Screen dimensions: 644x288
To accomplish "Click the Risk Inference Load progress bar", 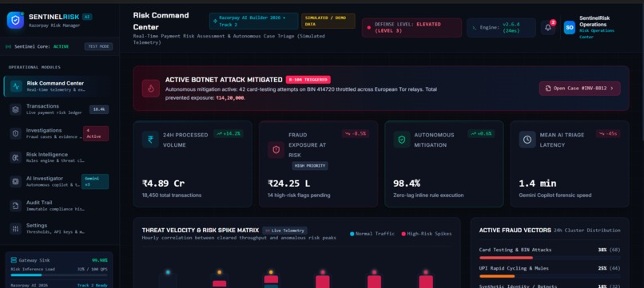I will pyautogui.click(x=59, y=275).
